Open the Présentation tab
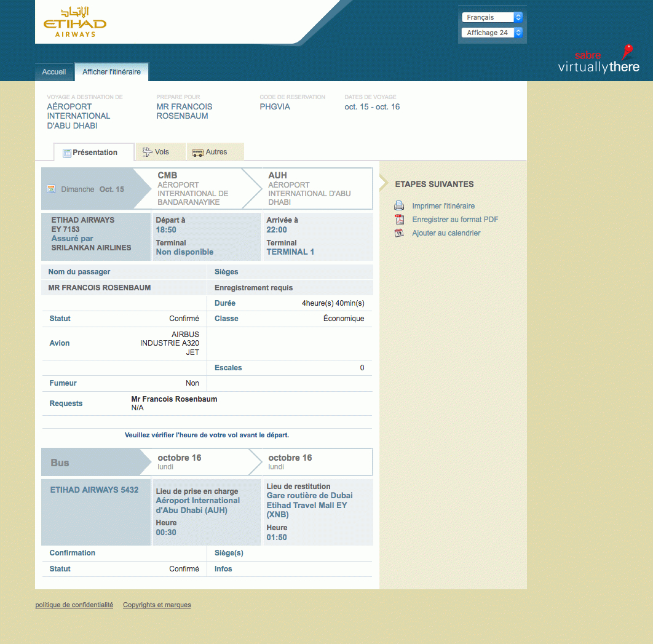653x644 pixels. [x=94, y=153]
